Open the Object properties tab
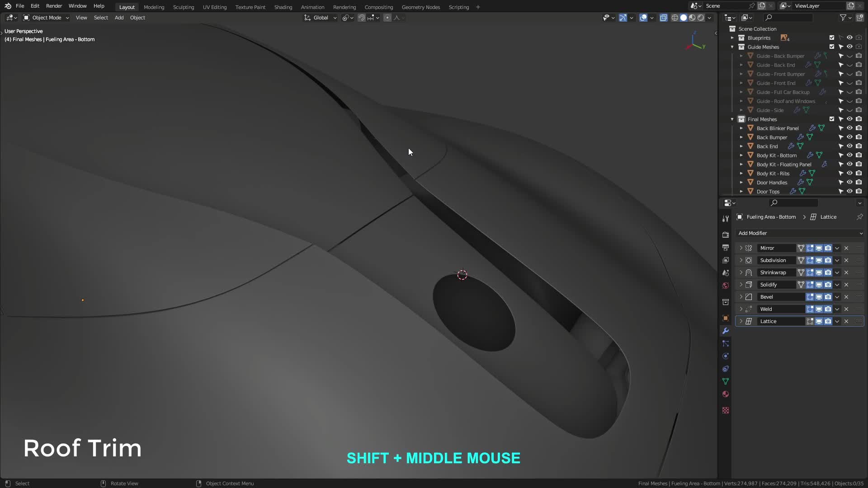Viewport: 868px width, 488px height. 726,318
